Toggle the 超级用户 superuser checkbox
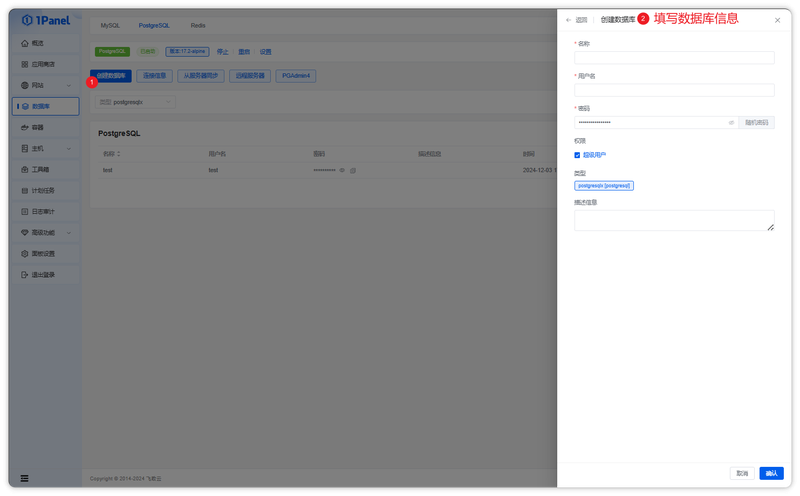Image resolution: width=800 pixels, height=496 pixels. click(577, 155)
